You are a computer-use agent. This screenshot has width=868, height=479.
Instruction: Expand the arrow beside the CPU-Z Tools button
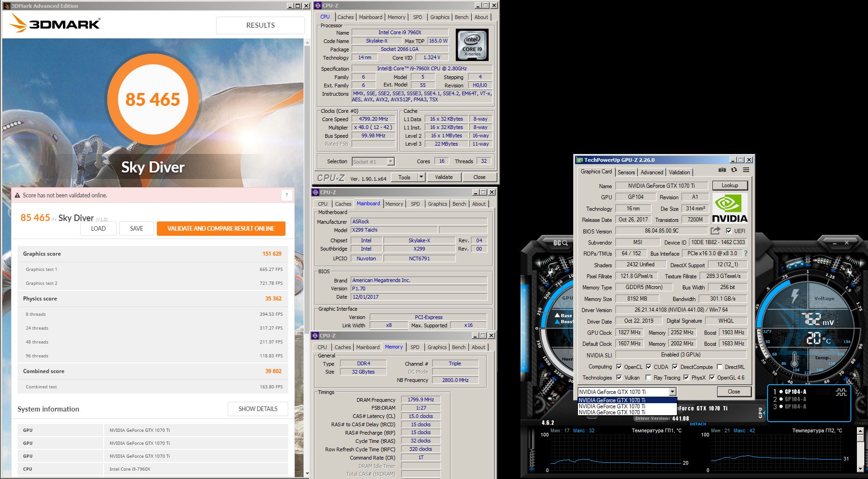pos(421,177)
